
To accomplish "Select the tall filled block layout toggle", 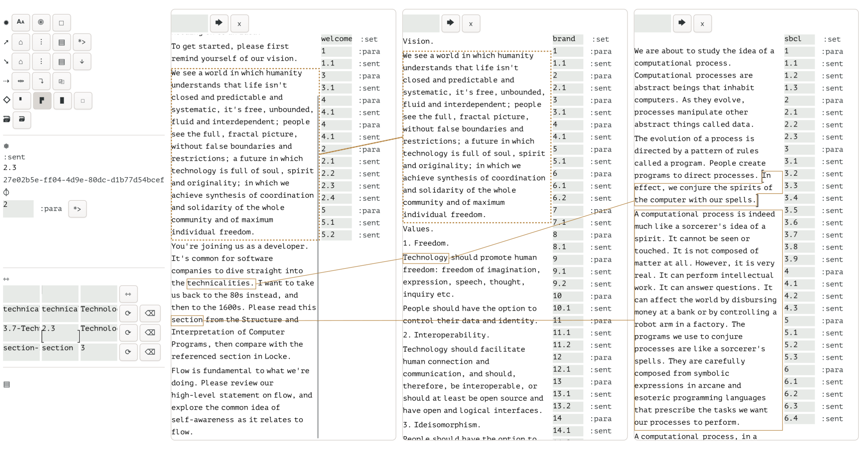I will (62, 101).
